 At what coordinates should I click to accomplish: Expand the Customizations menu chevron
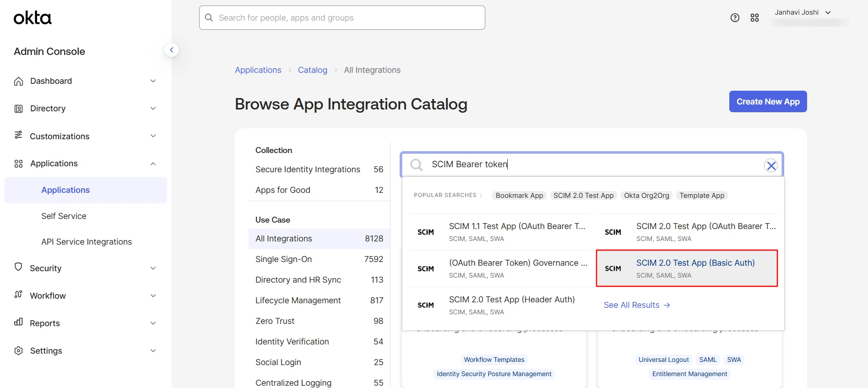coord(153,136)
